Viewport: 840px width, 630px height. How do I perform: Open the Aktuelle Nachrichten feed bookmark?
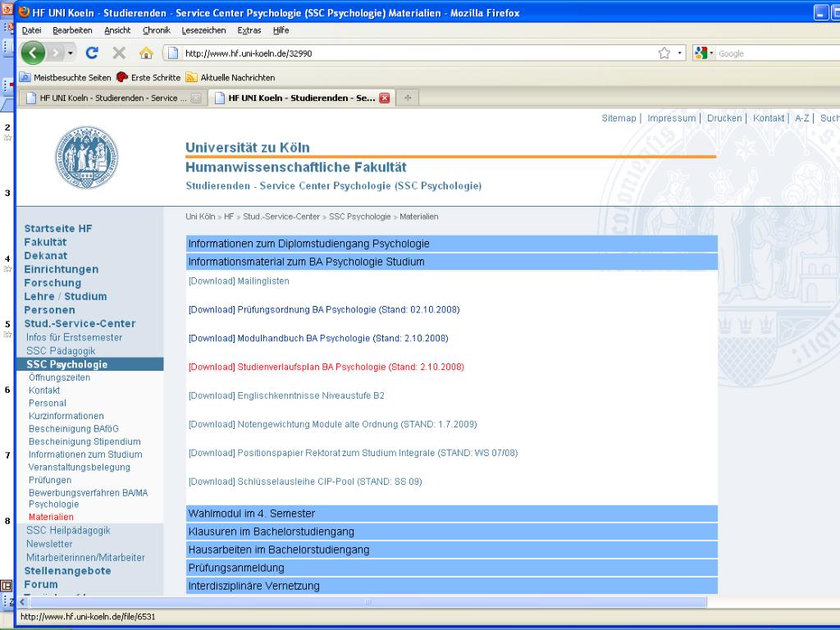(230, 77)
